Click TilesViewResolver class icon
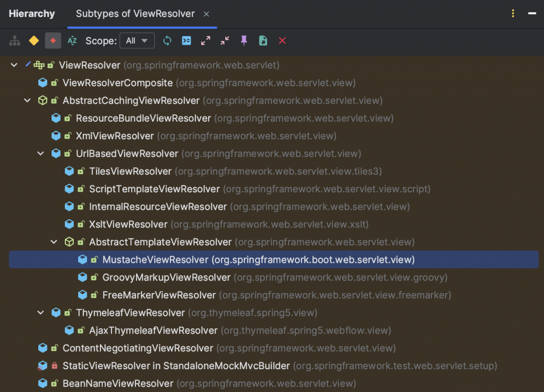This screenshot has width=544, height=392. click(x=69, y=171)
